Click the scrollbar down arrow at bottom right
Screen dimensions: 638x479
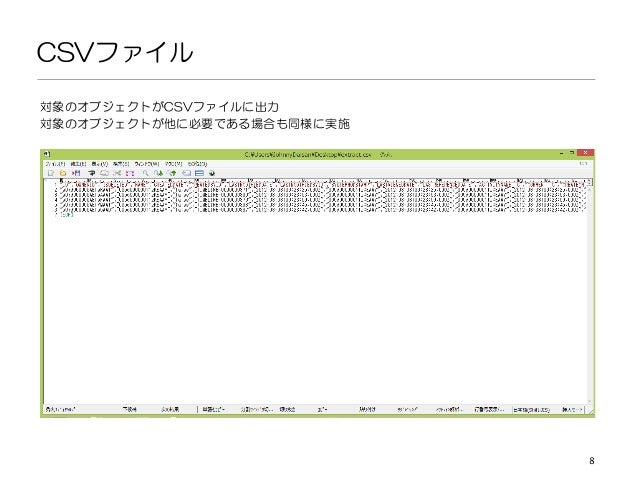590,401
